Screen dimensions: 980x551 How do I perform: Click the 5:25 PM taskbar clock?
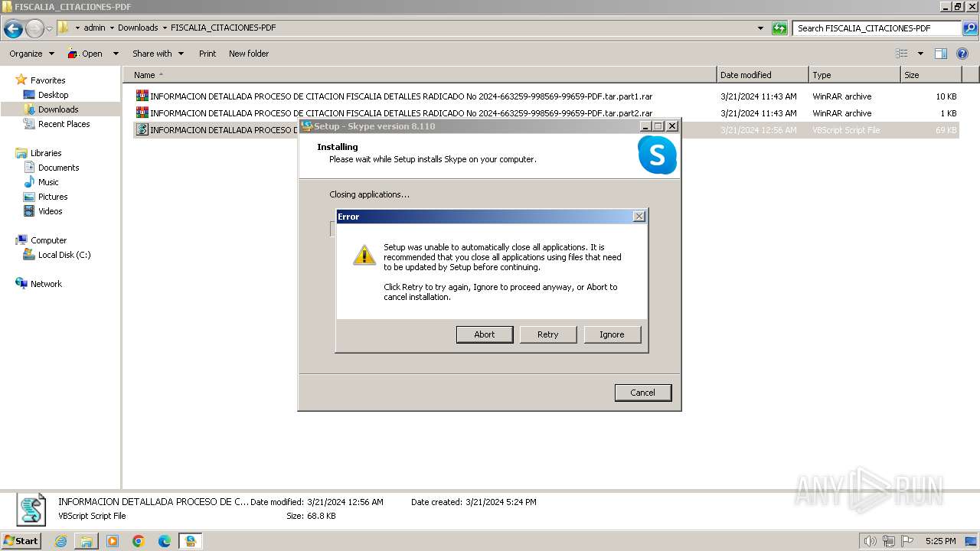pos(940,541)
